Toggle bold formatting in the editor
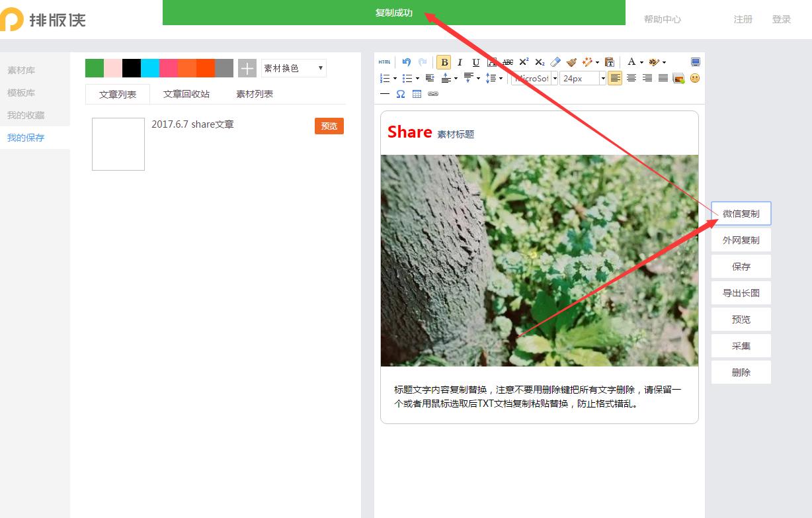 pyautogui.click(x=444, y=62)
